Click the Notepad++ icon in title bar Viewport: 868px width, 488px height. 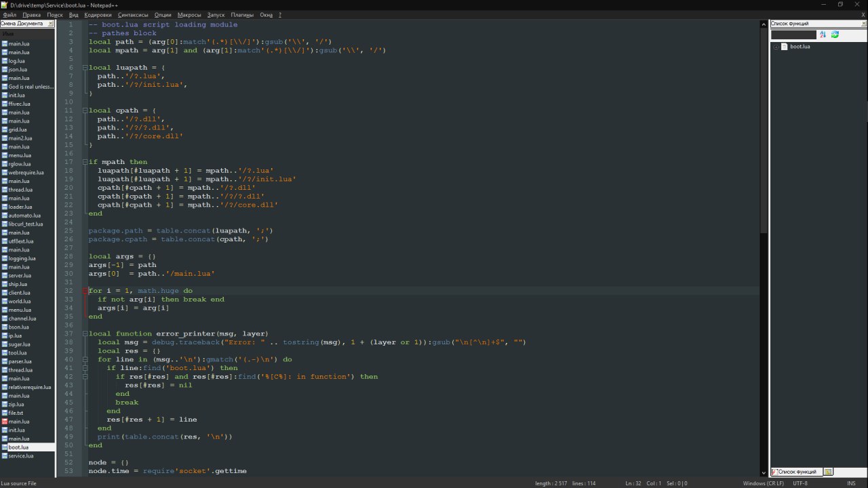pyautogui.click(x=5, y=5)
